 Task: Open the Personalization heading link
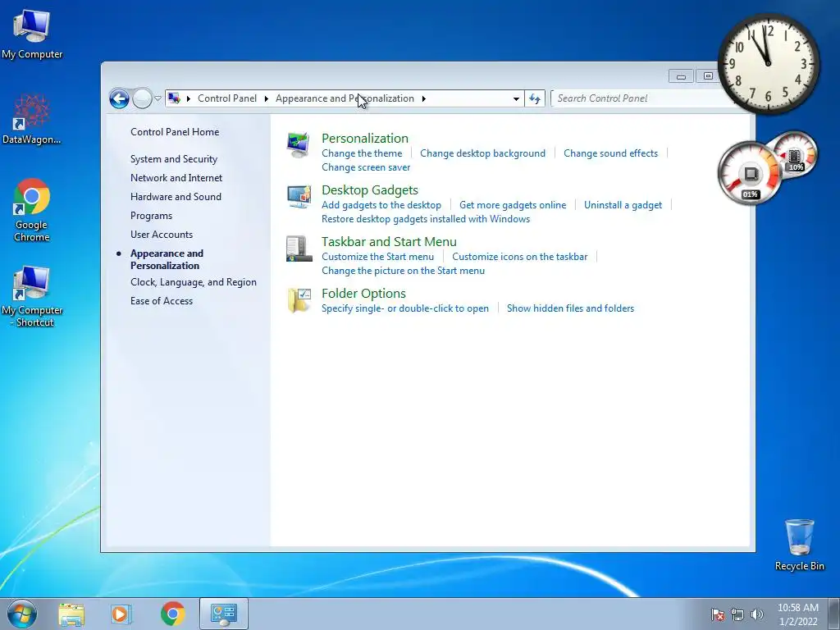pyautogui.click(x=365, y=138)
